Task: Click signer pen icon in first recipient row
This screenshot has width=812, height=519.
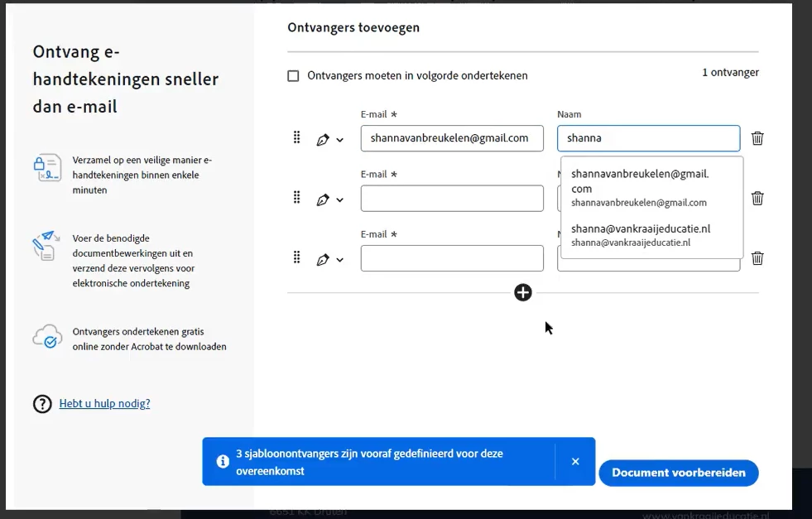Action: [x=323, y=140]
